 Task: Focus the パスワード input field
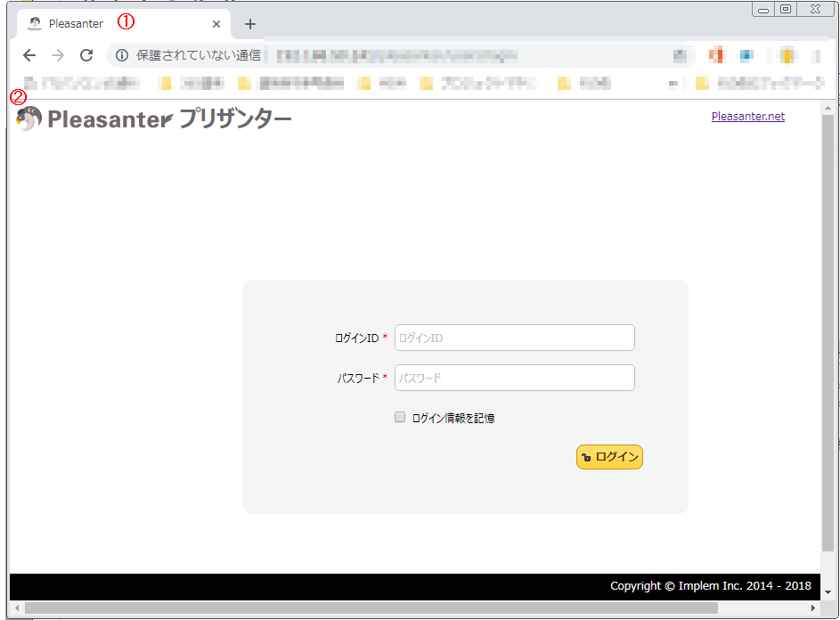point(514,378)
